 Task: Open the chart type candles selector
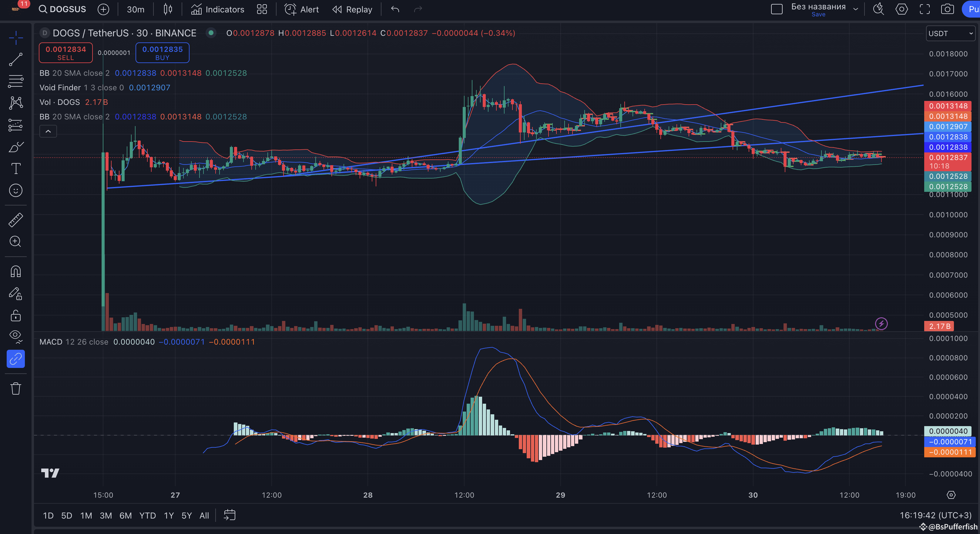pos(168,9)
